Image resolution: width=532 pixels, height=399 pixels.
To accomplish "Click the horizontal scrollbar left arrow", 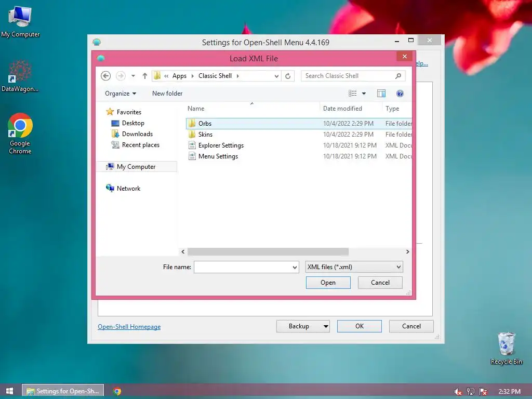I will pyautogui.click(x=183, y=251).
